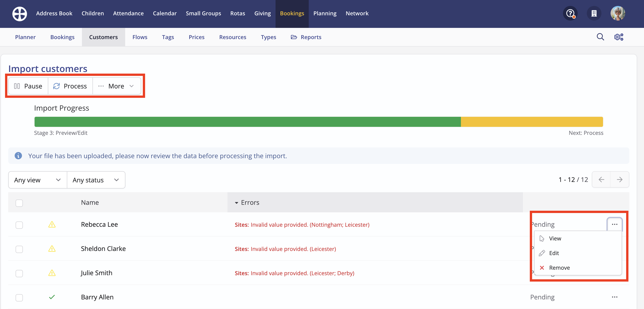Image resolution: width=644 pixels, height=309 pixels.
Task: Click the green import progress segment
Action: point(247,122)
